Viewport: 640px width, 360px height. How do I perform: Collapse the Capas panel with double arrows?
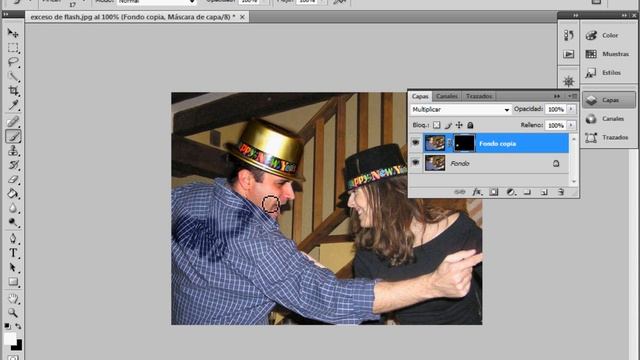coord(557,96)
